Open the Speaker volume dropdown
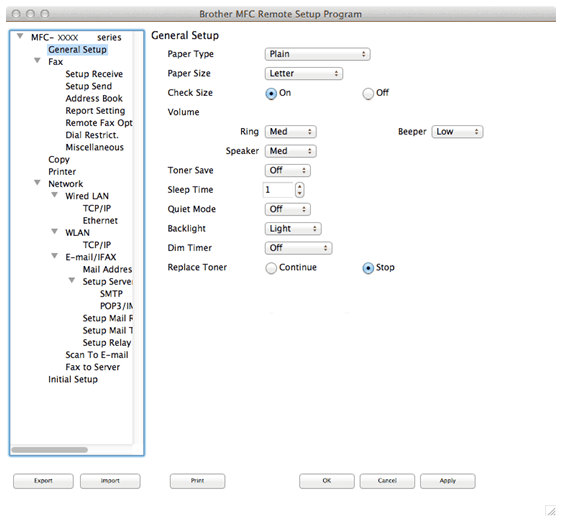Screen dimensions: 565x526 tap(290, 151)
